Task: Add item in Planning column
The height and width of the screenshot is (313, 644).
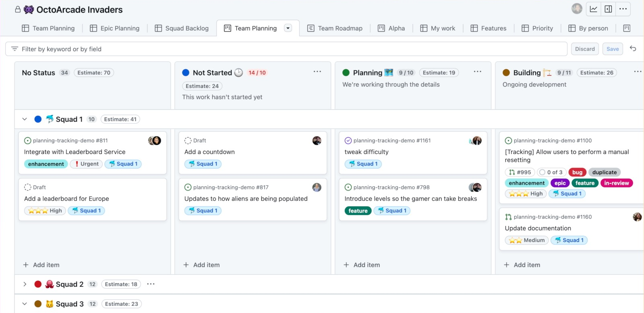Action: coord(362,265)
